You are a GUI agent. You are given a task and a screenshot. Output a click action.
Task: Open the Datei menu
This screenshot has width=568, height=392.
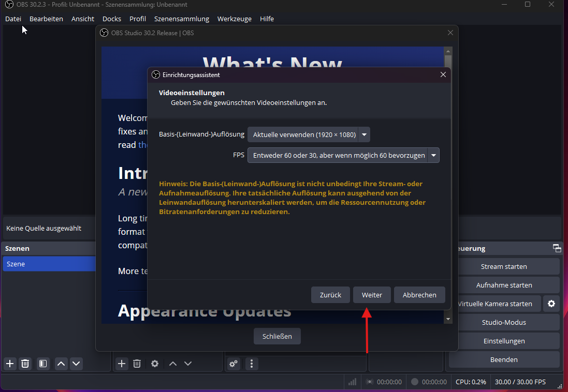point(13,19)
